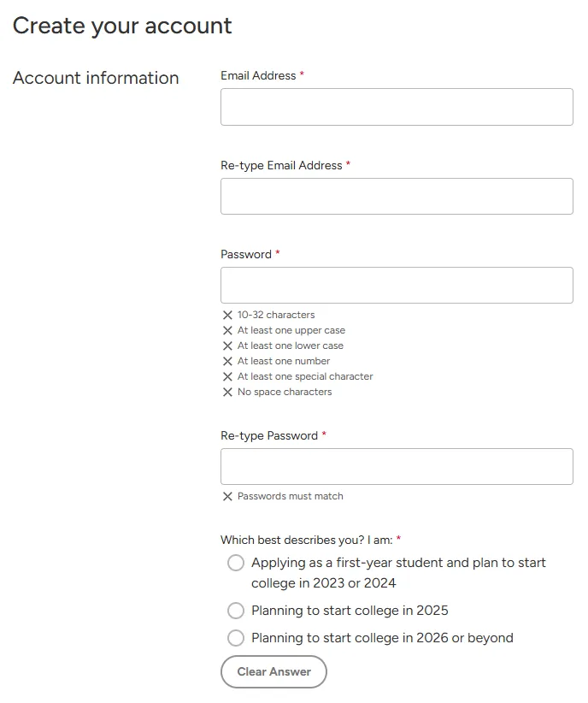The image size is (588, 703).
Task: Click X icon beside No space characters
Action: point(227,392)
